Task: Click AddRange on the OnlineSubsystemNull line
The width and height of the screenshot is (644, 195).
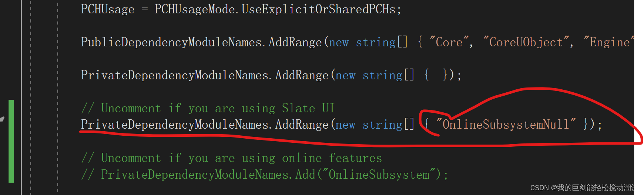Action: [x=302, y=124]
